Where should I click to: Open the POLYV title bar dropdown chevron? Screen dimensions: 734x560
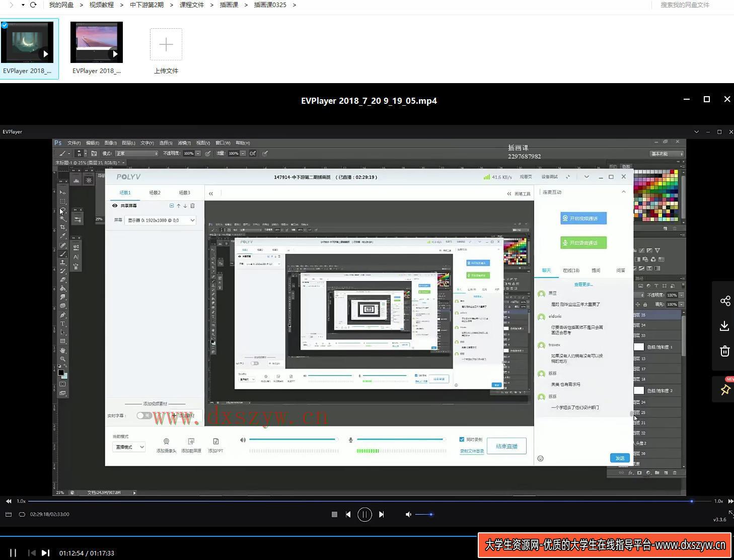[x=586, y=177]
